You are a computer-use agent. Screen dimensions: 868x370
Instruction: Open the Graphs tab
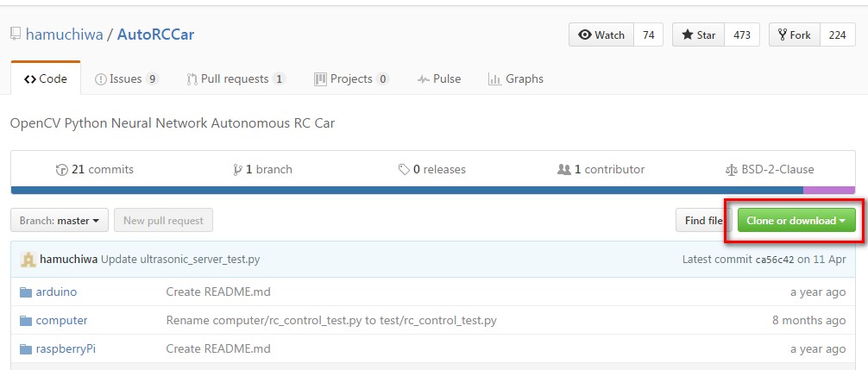pyautogui.click(x=515, y=79)
